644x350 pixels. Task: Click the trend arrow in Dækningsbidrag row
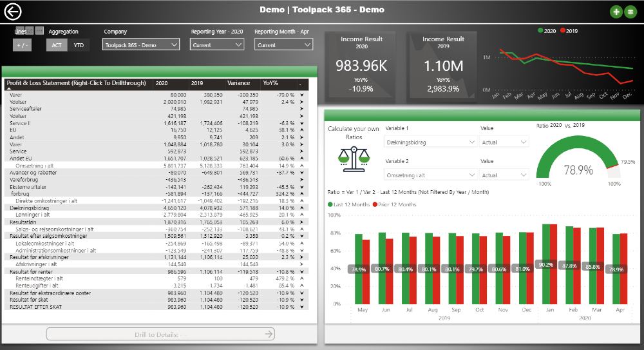tap(301, 208)
